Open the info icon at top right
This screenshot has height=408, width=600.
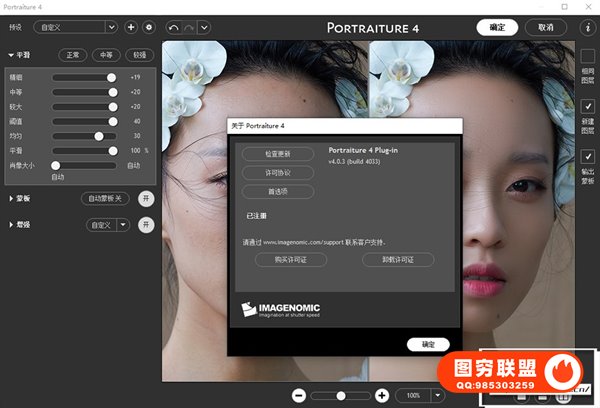click(586, 27)
